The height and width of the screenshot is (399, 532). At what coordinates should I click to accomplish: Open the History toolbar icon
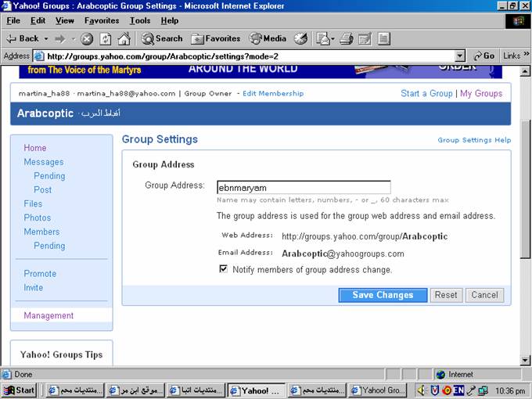[300, 39]
